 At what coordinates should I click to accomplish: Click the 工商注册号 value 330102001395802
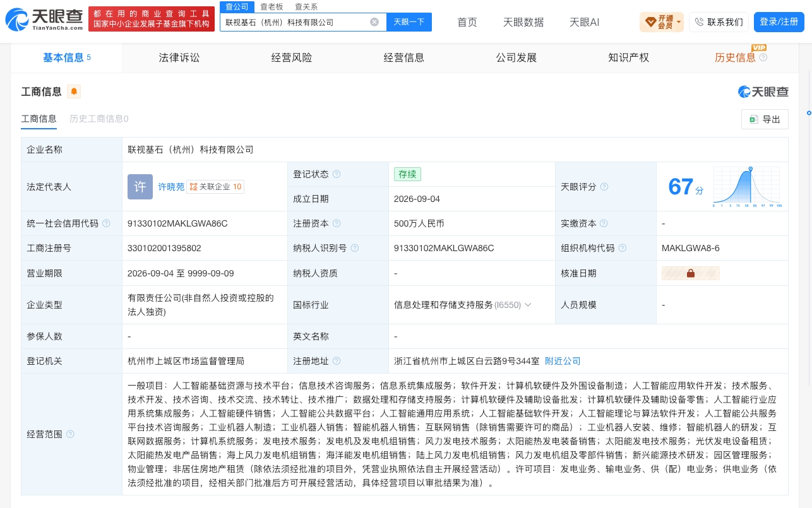tap(164, 248)
